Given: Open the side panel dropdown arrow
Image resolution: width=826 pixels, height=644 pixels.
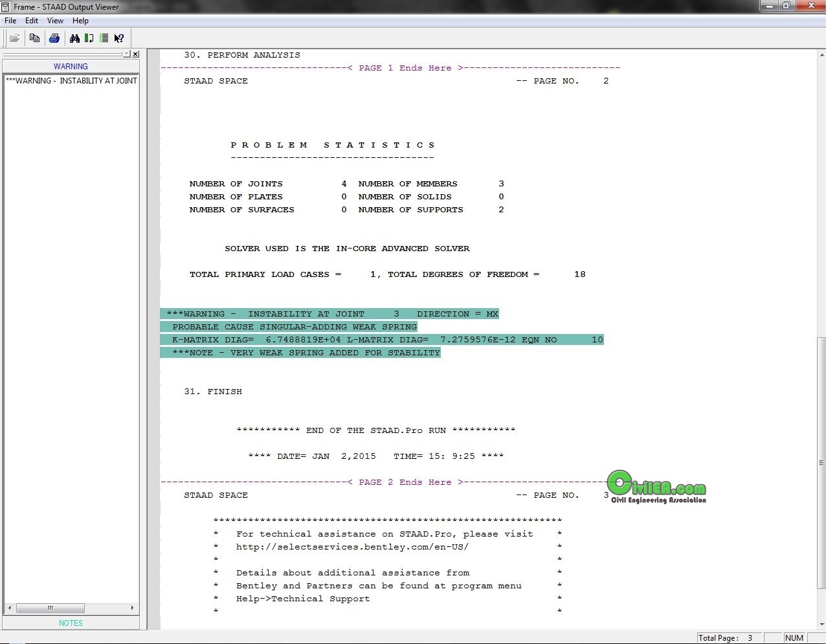Looking at the screenshot, I should [126, 54].
